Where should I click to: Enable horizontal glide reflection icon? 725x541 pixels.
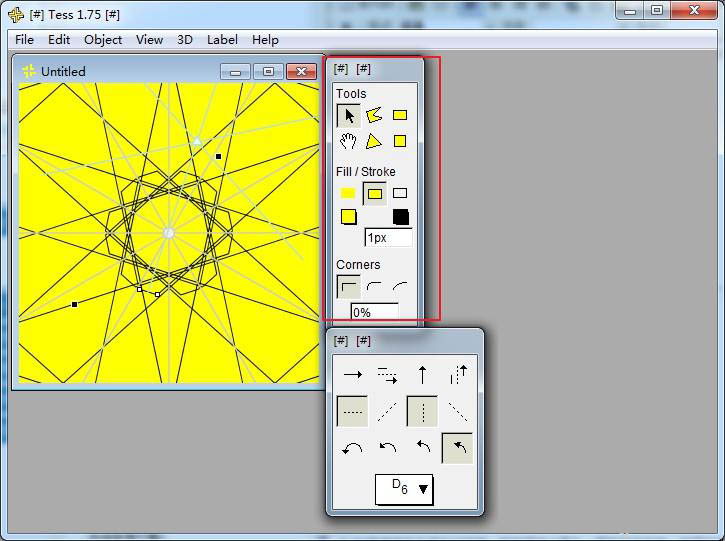387,375
